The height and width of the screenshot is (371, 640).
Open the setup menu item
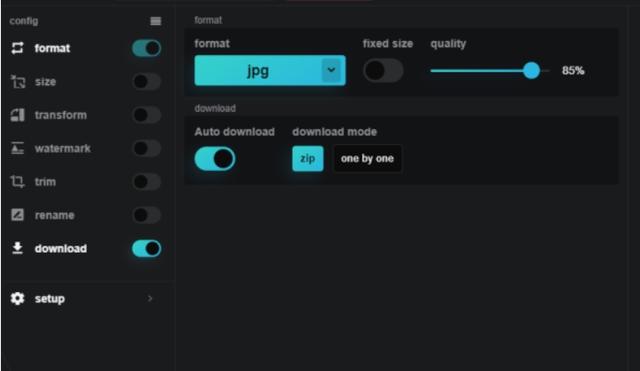tap(85, 298)
